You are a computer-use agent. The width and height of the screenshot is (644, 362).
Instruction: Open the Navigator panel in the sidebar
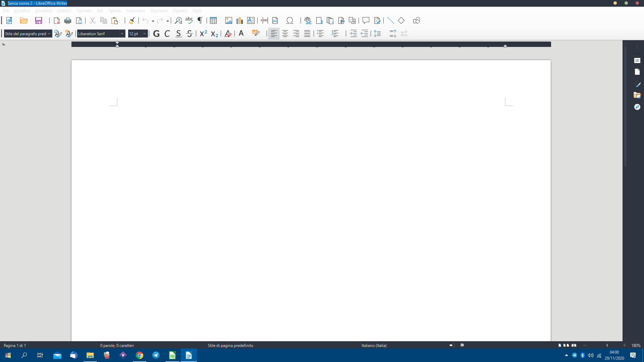click(637, 107)
